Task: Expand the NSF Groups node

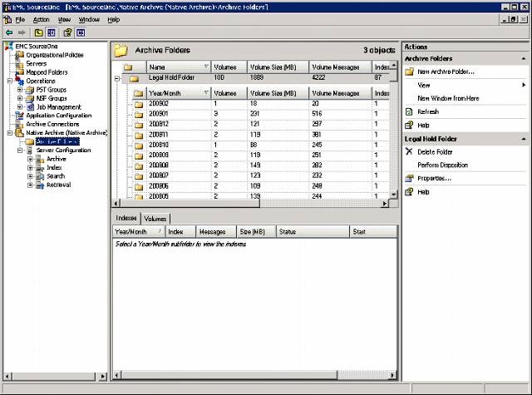Action: coord(20,98)
